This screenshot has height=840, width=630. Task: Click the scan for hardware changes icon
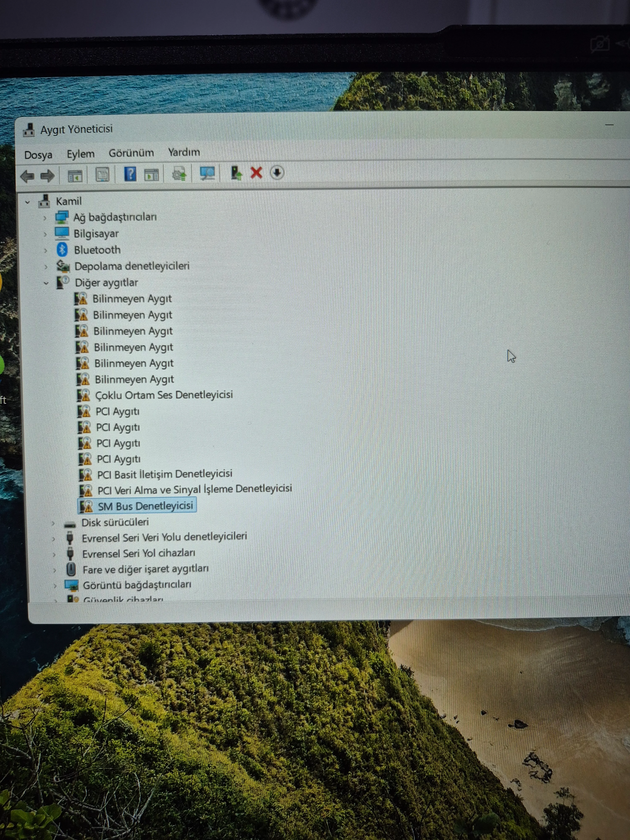coord(207,173)
